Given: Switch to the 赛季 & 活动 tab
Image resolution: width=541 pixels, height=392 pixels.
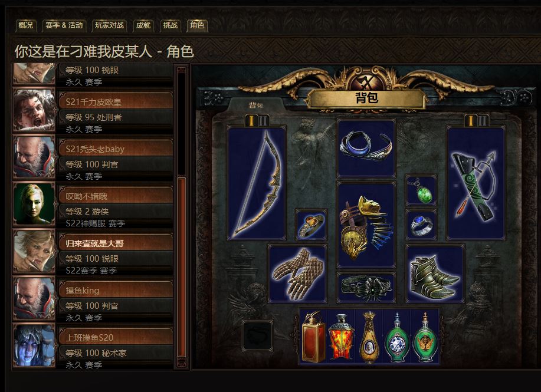Looking at the screenshot, I should point(64,25).
